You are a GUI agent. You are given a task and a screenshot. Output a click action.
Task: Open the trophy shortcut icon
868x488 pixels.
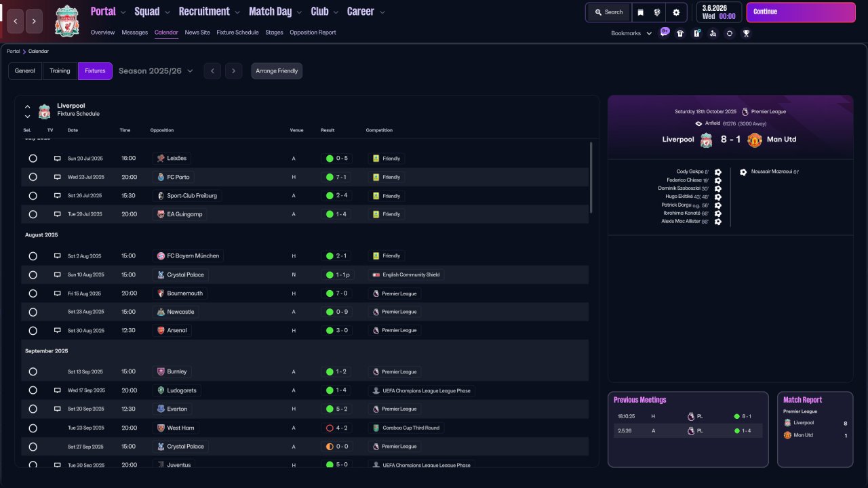coord(746,33)
